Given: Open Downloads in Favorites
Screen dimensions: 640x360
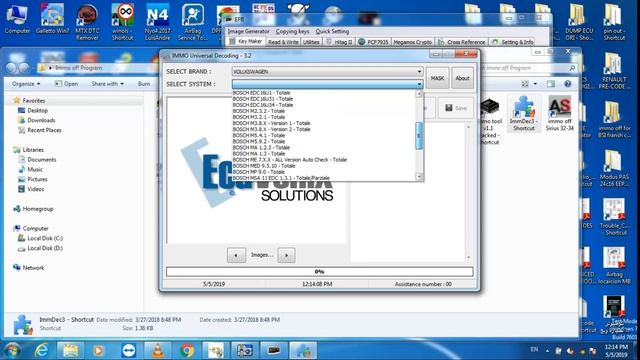Looking at the screenshot, I should [37, 120].
